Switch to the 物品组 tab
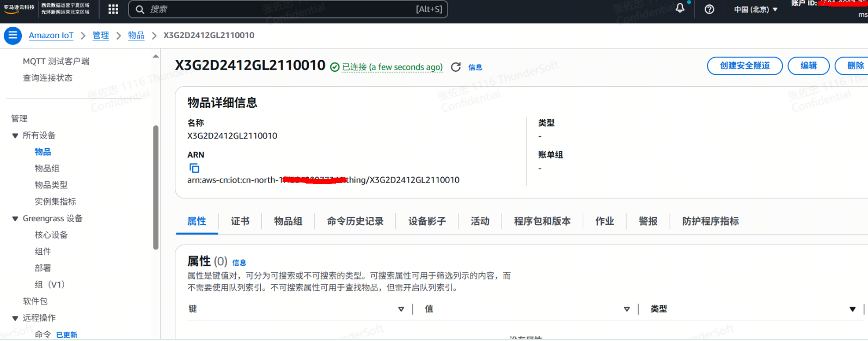Image resolution: width=868 pixels, height=341 pixels. coord(288,221)
